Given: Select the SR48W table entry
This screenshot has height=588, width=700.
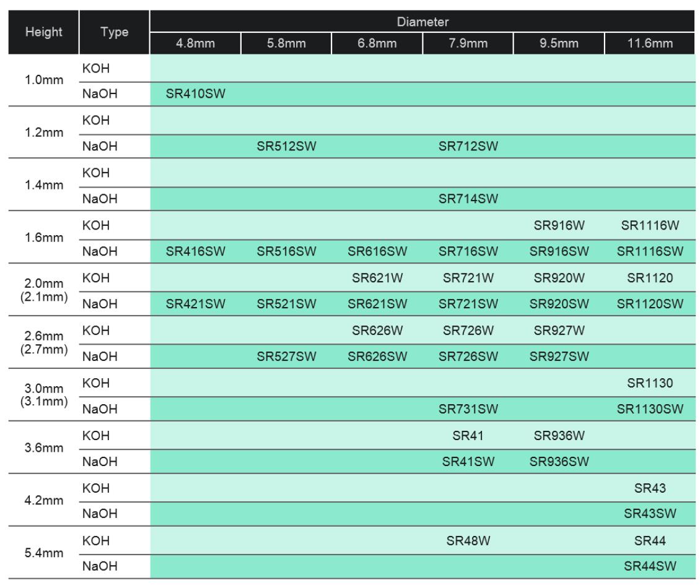Looking at the screenshot, I should [x=468, y=540].
